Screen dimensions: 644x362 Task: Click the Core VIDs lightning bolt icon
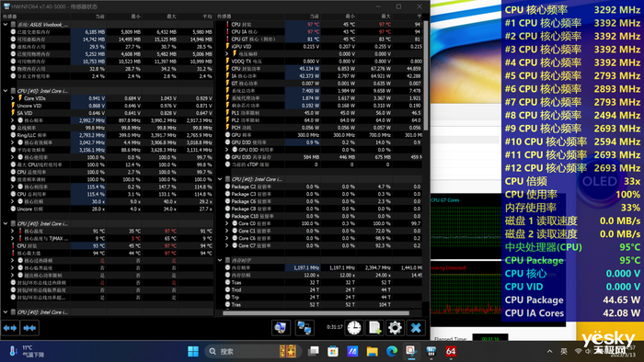(19, 98)
